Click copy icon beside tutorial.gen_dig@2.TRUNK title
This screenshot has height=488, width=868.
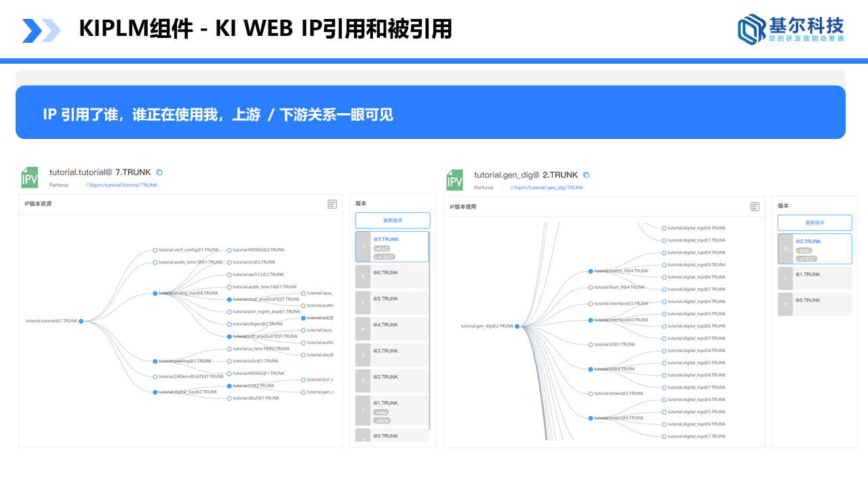(586, 174)
